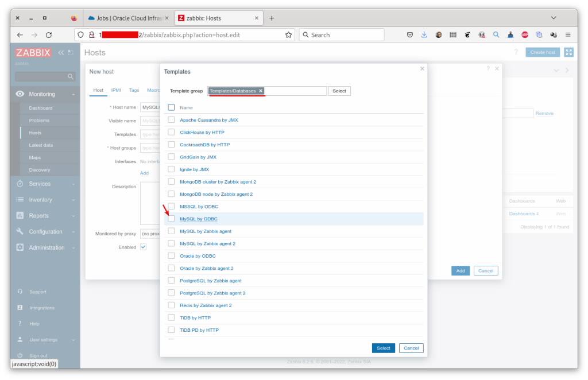Check PostgreSQL by Zabbix agent checkbox
Viewport: 588px width, 380px height.
171,281
